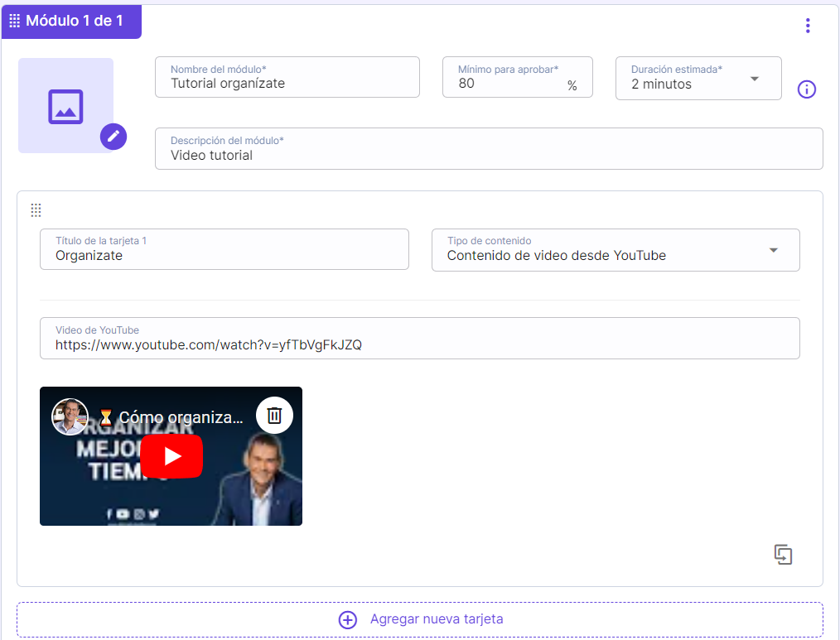Click the card drag handle dots
Image resolution: width=840 pixels, height=640 pixels.
[36, 210]
